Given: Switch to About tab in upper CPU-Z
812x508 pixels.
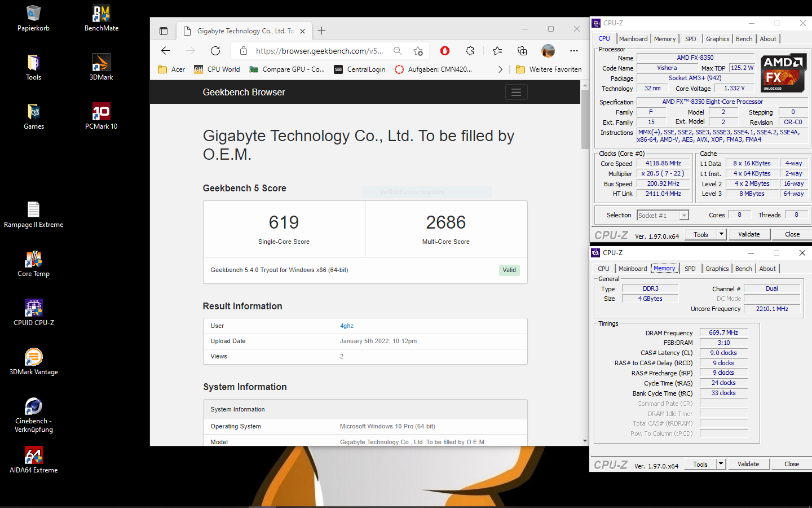Looking at the screenshot, I should [x=768, y=39].
